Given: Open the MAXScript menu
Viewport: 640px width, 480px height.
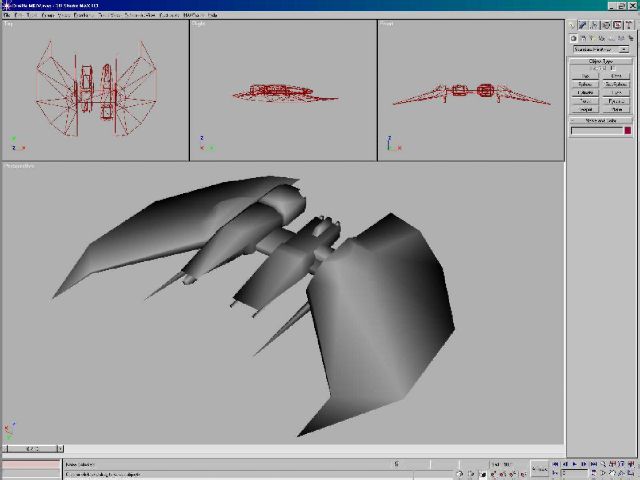Looking at the screenshot, I should click(192, 15).
